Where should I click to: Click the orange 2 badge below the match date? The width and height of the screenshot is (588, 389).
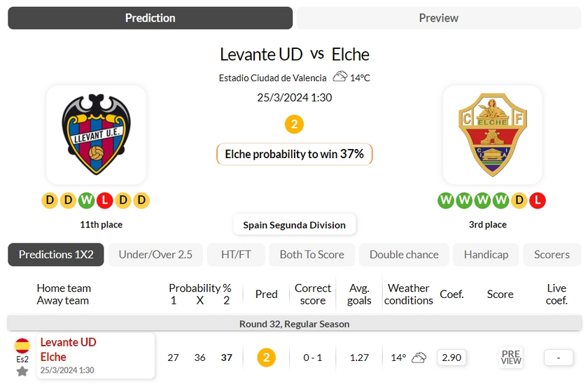pyautogui.click(x=295, y=125)
